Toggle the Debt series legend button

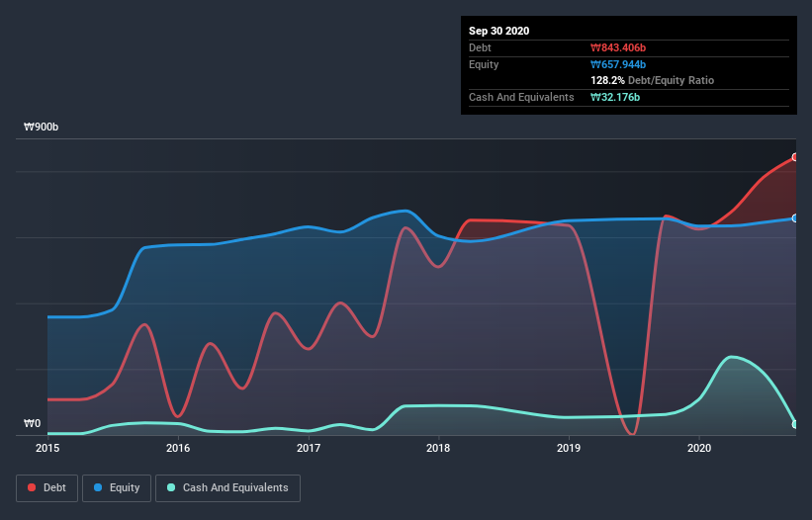point(47,488)
